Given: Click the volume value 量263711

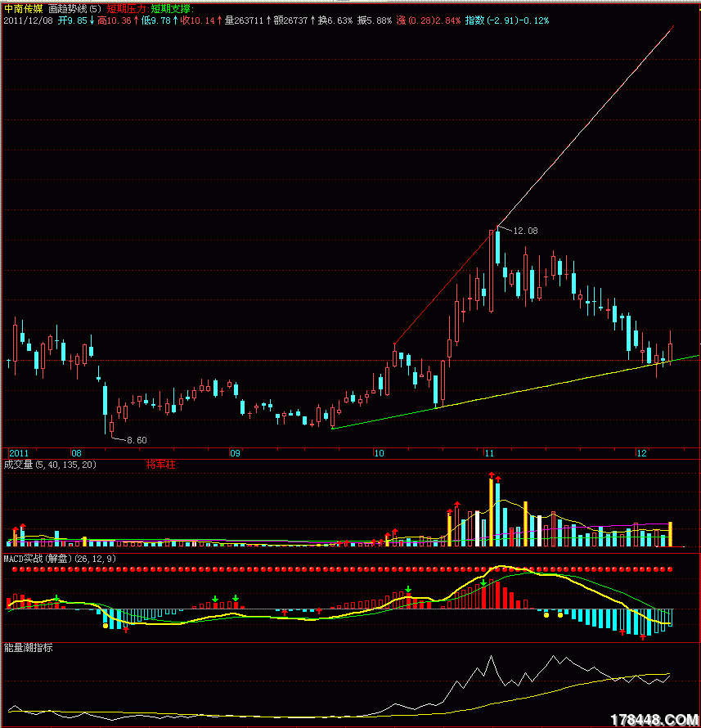Looking at the screenshot, I should coord(244,20).
